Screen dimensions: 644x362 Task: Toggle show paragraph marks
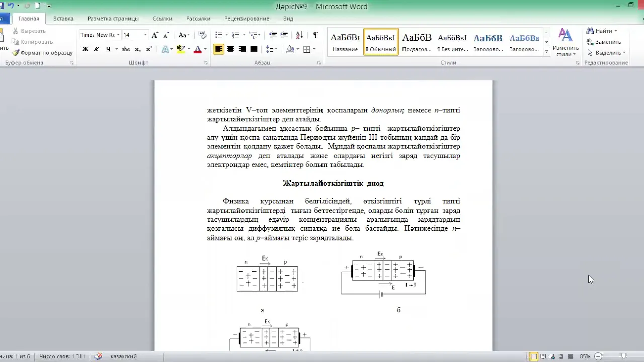[x=315, y=35]
